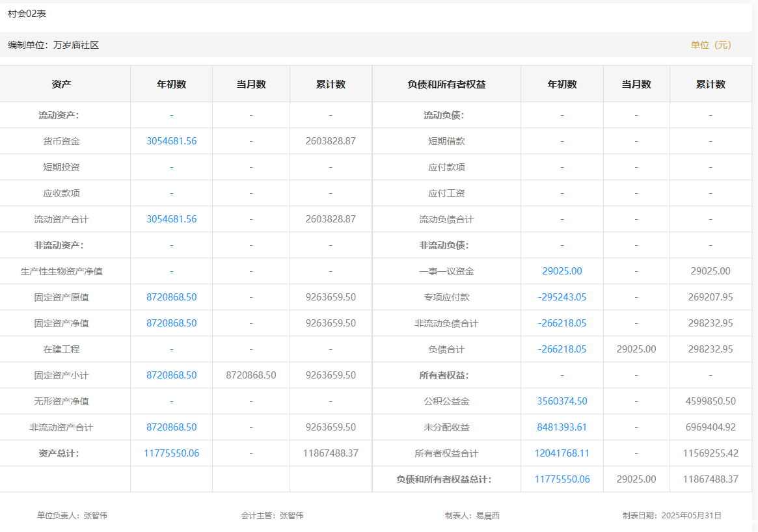Click 固定资产小计 年初数 link

click(171, 375)
